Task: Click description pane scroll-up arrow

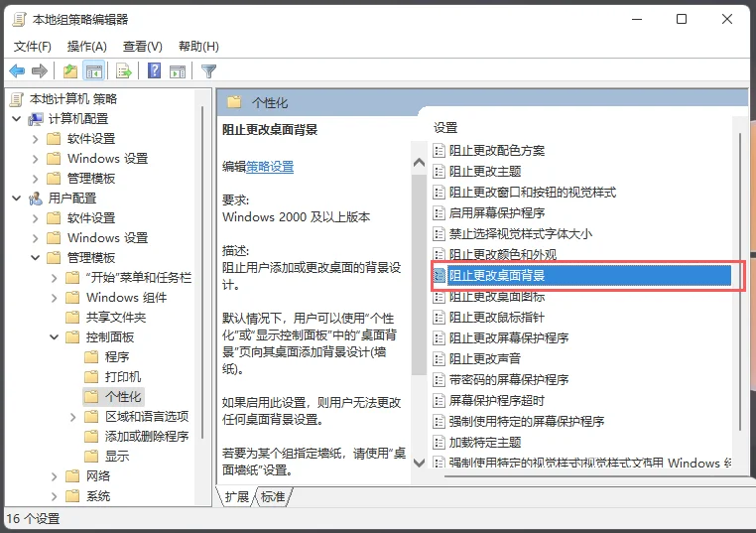Action: pos(419,163)
